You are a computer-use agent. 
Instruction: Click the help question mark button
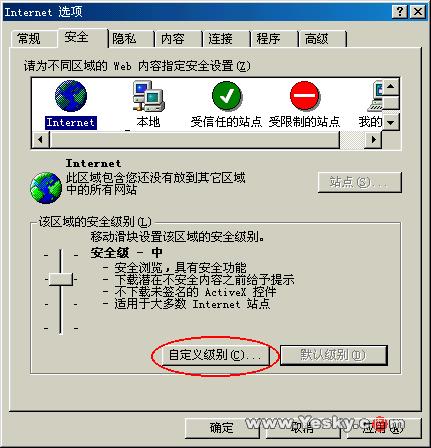(x=400, y=12)
